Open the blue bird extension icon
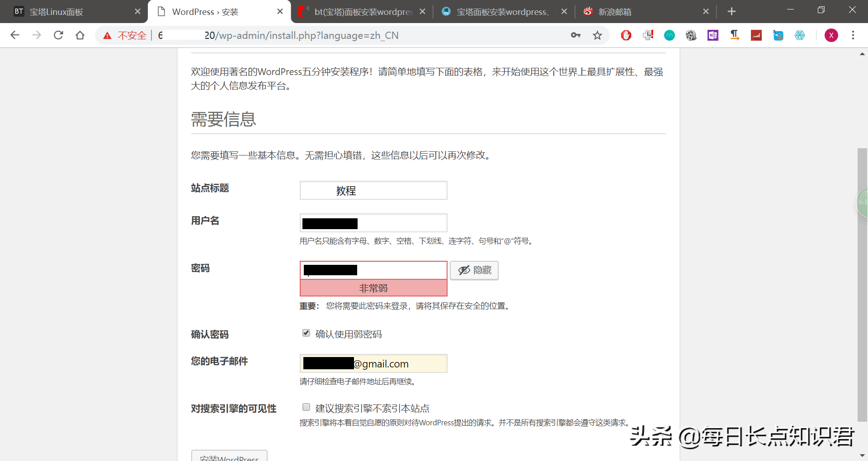This screenshot has width=868, height=461. click(x=778, y=35)
